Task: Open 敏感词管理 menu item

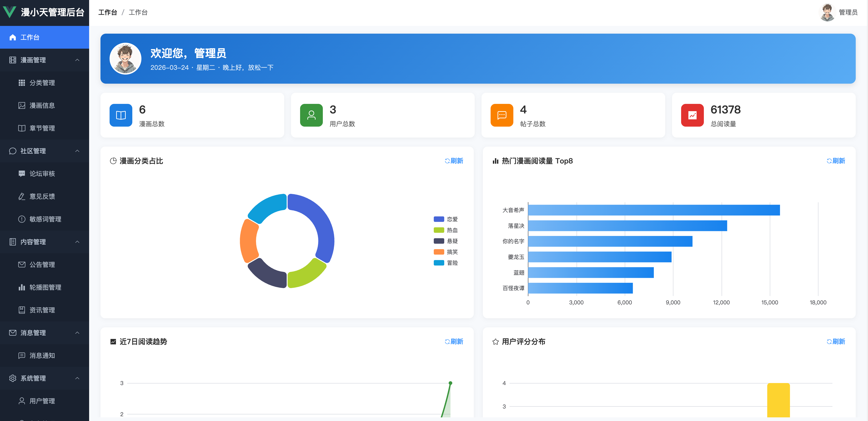Action: pyautogui.click(x=45, y=219)
